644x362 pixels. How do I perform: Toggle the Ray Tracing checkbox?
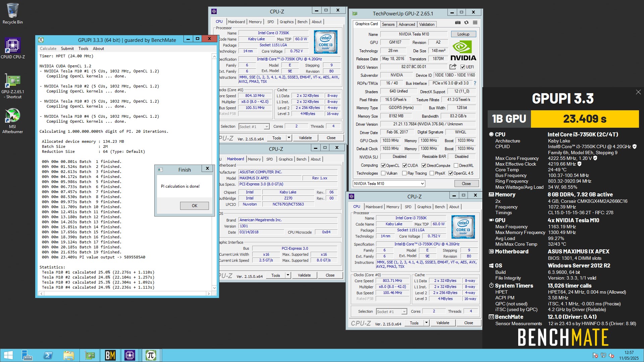click(x=404, y=173)
